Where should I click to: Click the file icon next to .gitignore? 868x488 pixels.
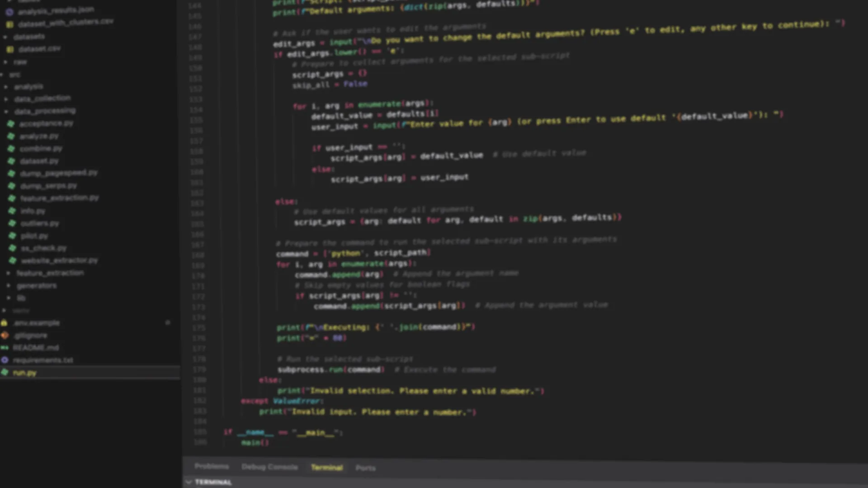click(x=5, y=335)
